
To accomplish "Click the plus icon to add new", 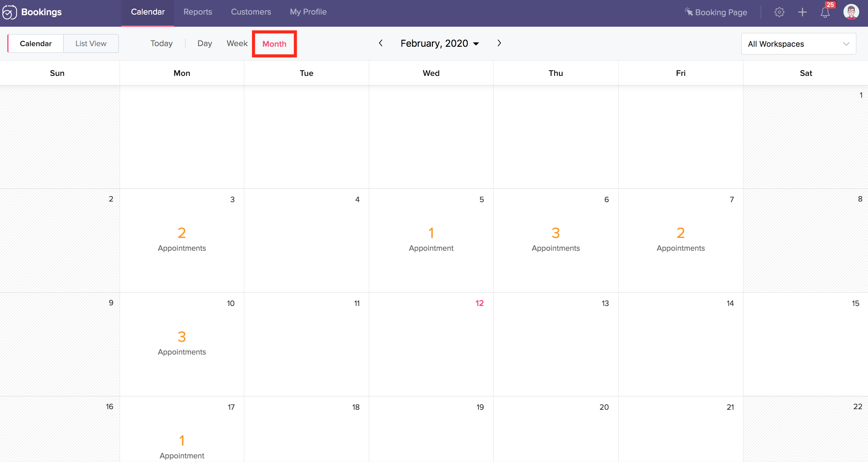I will [x=802, y=12].
